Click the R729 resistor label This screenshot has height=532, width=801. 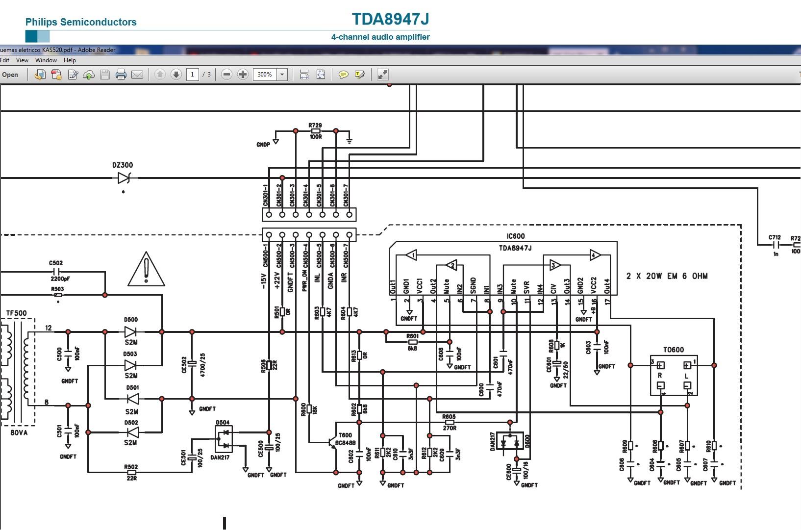(x=315, y=126)
